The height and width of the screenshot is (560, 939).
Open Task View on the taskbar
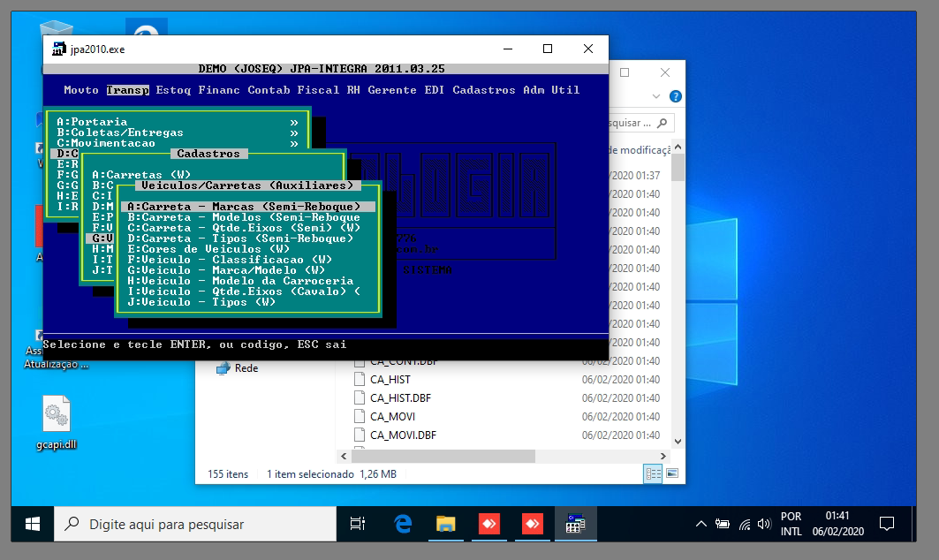[x=358, y=524]
